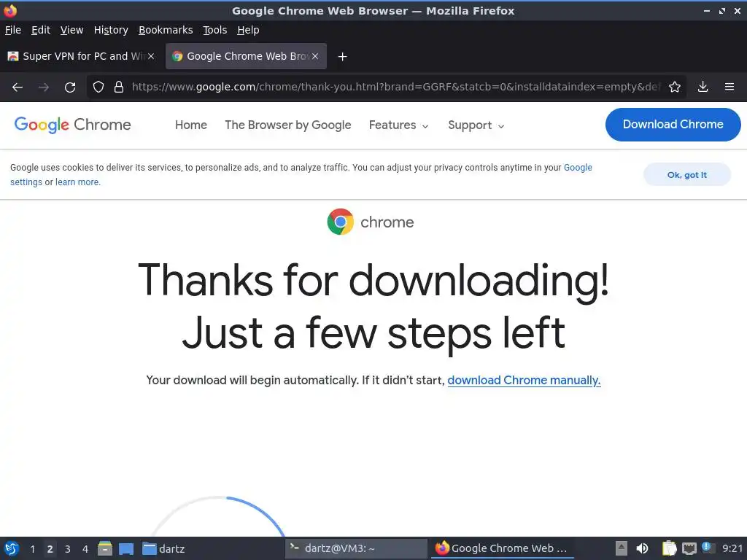Open the File menu
Viewport: 747px width, 560px height.
pyautogui.click(x=13, y=30)
